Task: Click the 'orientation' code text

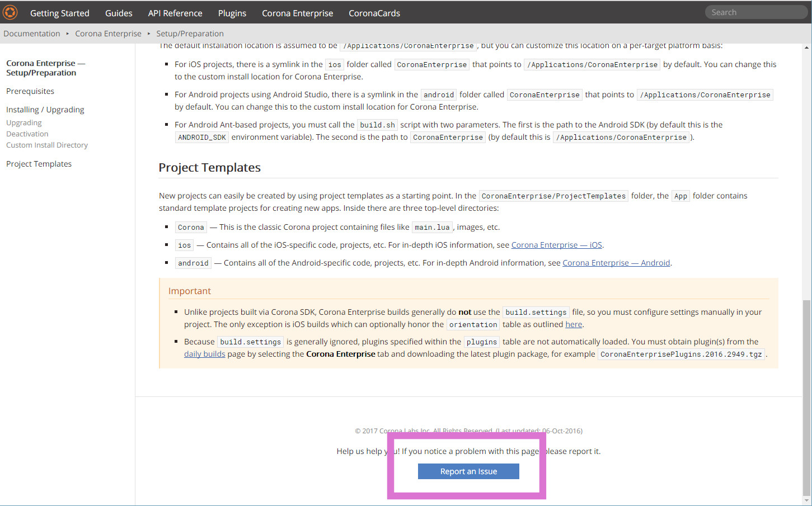Action: (473, 325)
